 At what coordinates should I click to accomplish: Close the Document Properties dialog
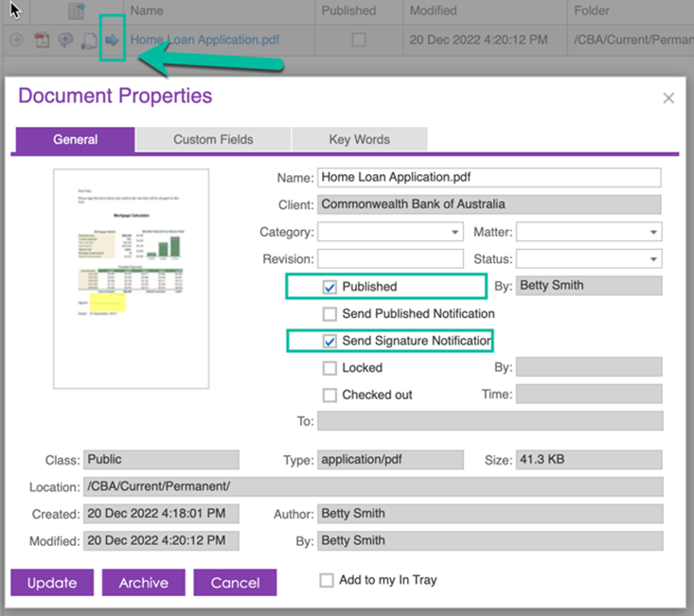pos(668,98)
